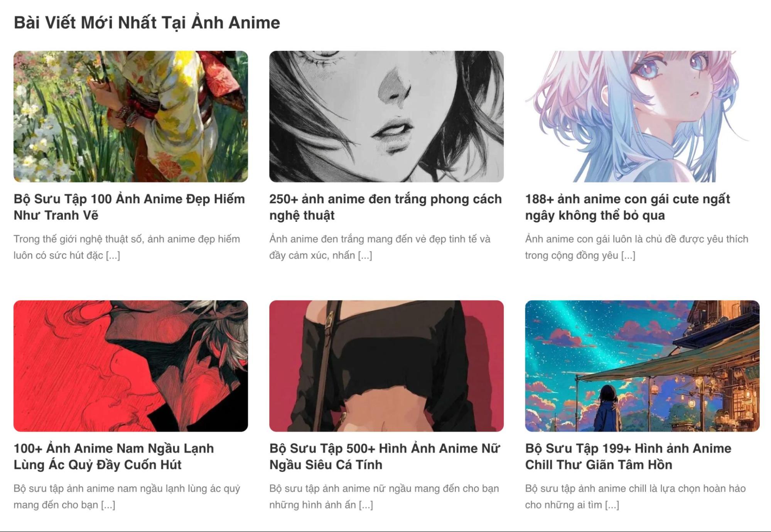Image resolution: width=771 pixels, height=532 pixels.
Task: Click '[...]' after 'trong cộng đồng yêu'
Action: click(628, 255)
